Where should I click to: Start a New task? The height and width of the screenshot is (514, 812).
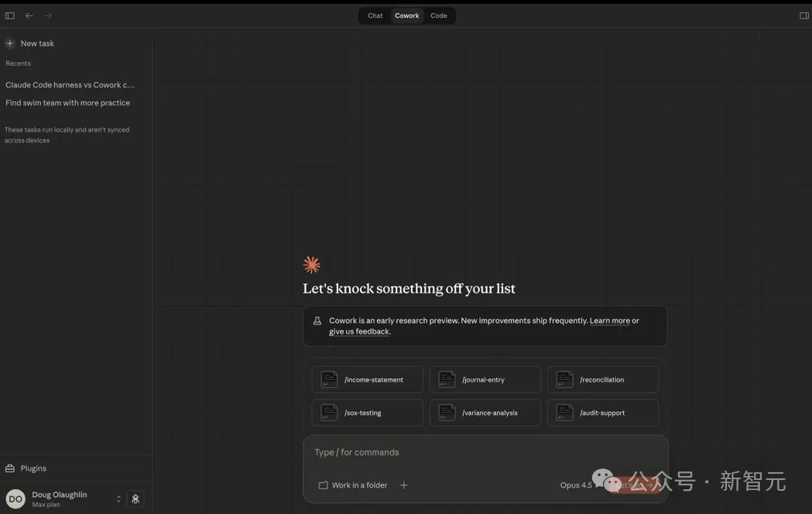click(37, 43)
